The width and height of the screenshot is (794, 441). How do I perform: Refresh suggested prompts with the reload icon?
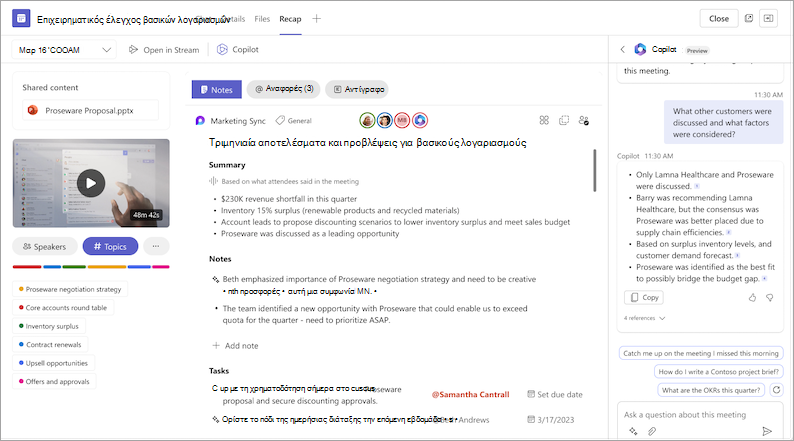pos(776,390)
